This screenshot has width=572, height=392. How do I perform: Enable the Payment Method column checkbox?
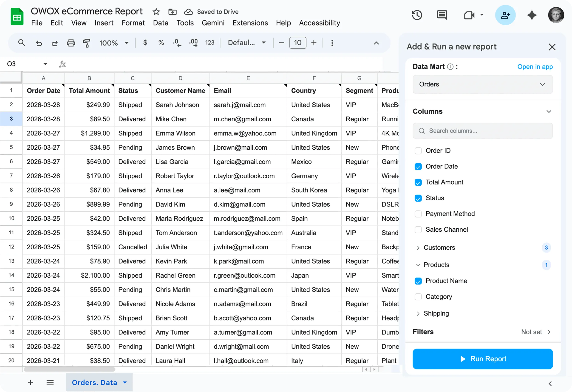pos(418,214)
